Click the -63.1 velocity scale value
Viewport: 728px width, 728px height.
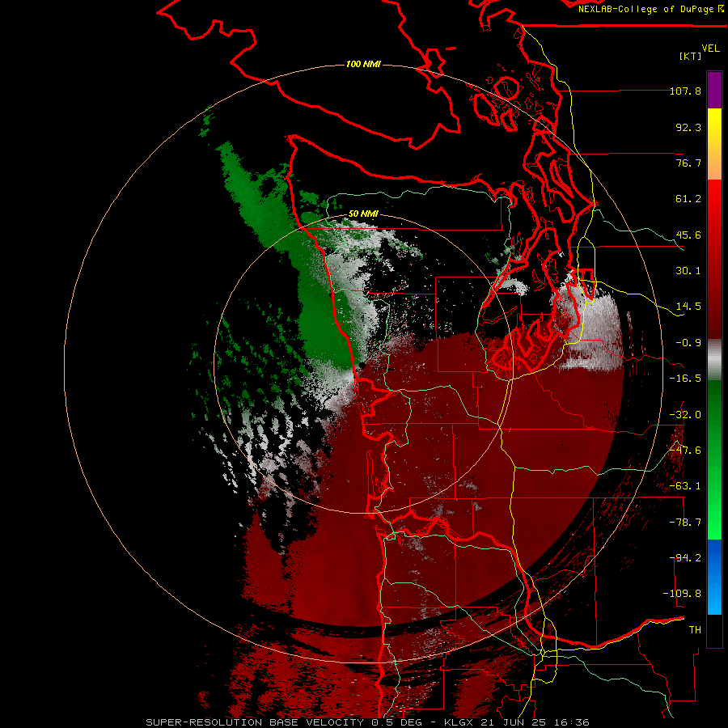coord(685,486)
